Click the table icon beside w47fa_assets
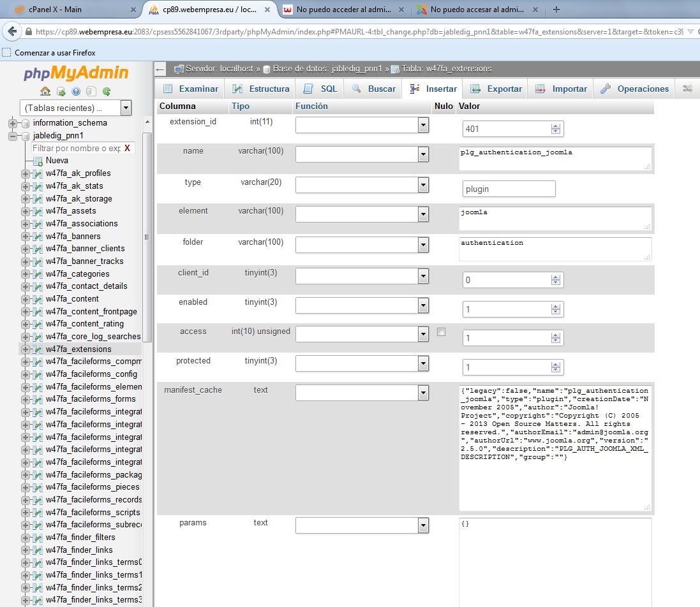This screenshot has height=607, width=700. (38, 211)
